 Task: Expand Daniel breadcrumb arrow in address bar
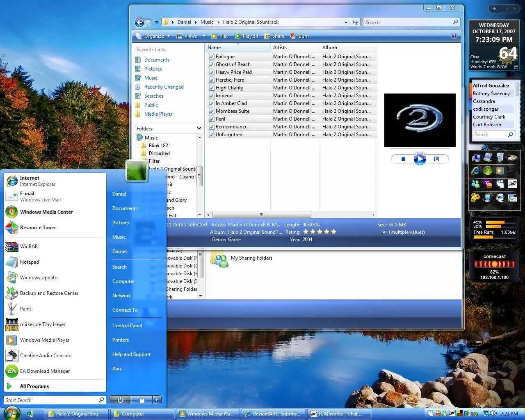[x=196, y=22]
